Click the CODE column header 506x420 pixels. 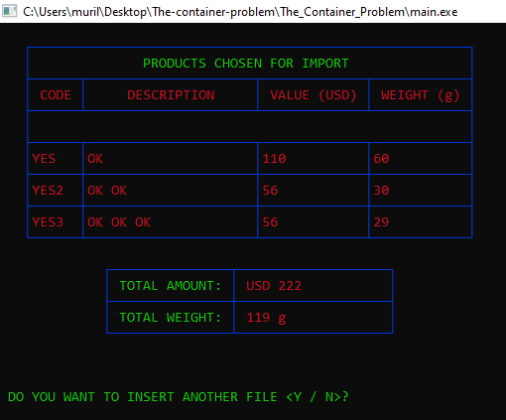56,95
